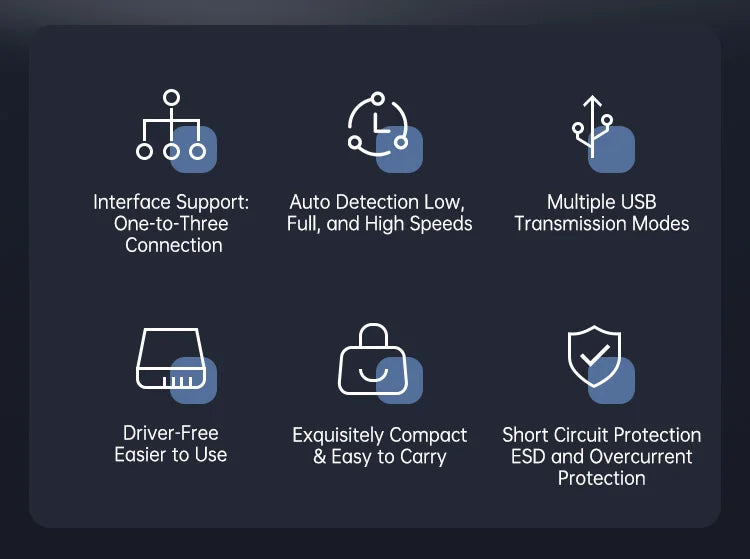This screenshot has height=559, width=750.
Task: Click the compact carry bag icon
Action: (x=373, y=359)
